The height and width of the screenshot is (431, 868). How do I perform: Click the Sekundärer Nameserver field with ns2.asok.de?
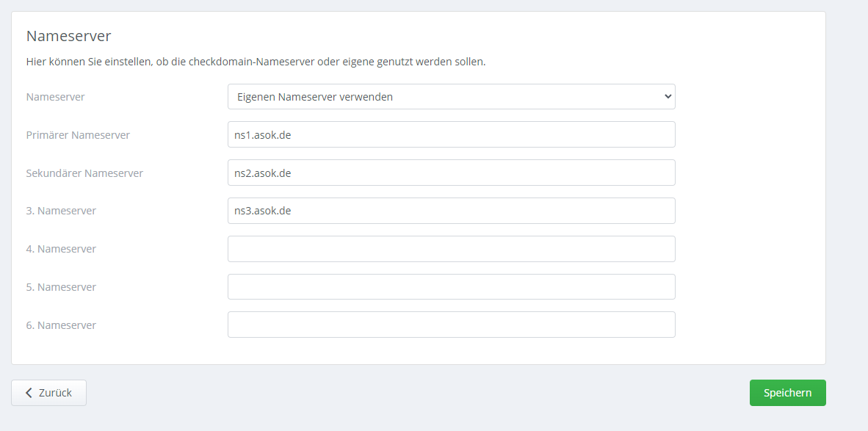point(451,173)
